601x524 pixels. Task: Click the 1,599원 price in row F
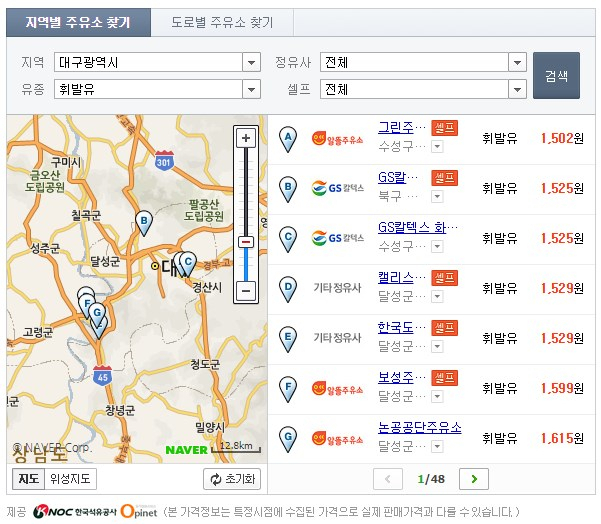point(562,388)
